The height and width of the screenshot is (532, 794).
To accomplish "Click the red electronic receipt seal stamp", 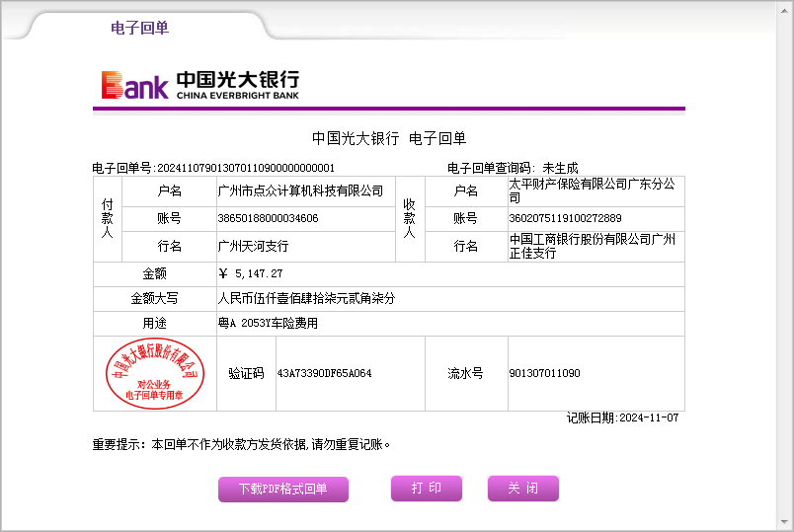I will point(154,373).
